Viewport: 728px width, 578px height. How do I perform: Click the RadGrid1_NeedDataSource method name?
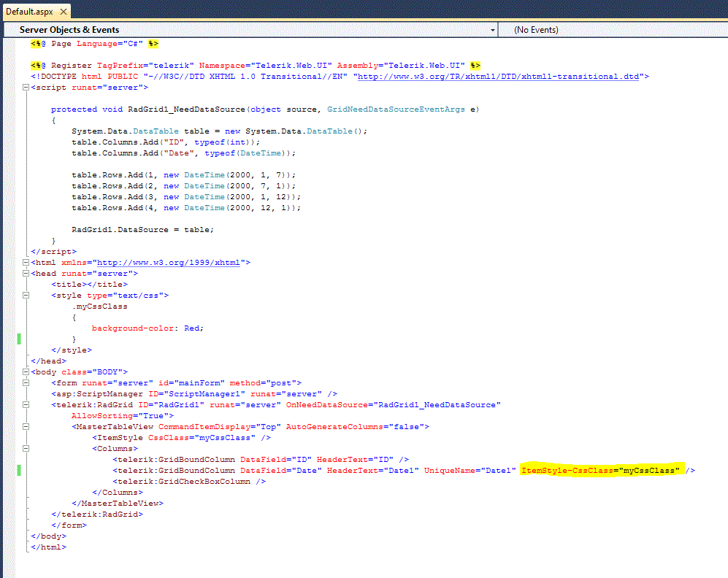[186, 109]
